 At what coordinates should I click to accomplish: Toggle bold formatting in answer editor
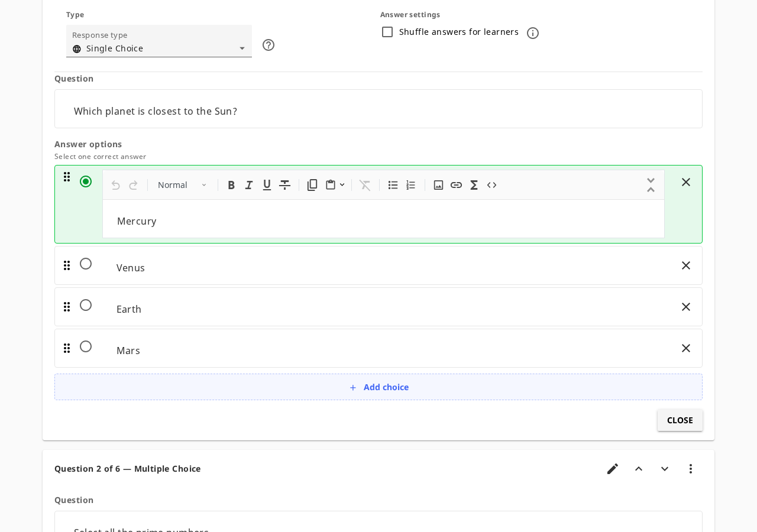point(231,185)
